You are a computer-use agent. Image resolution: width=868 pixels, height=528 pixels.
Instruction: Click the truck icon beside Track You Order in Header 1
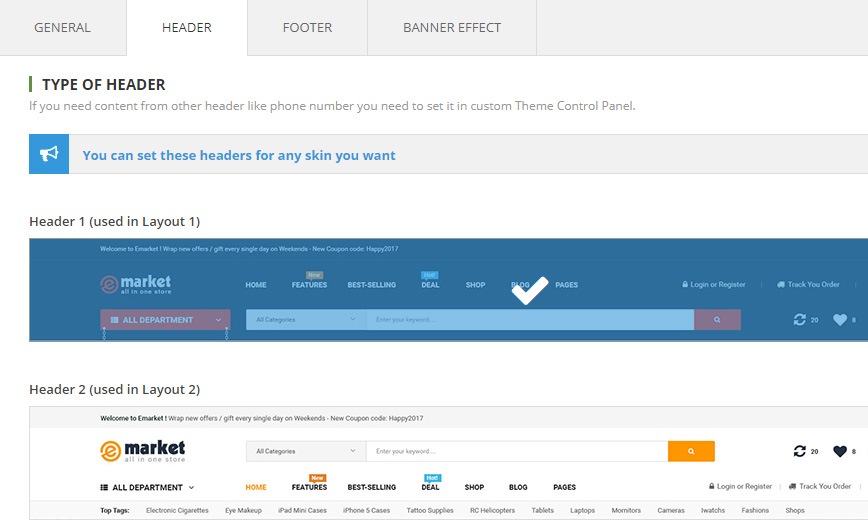pos(781,284)
